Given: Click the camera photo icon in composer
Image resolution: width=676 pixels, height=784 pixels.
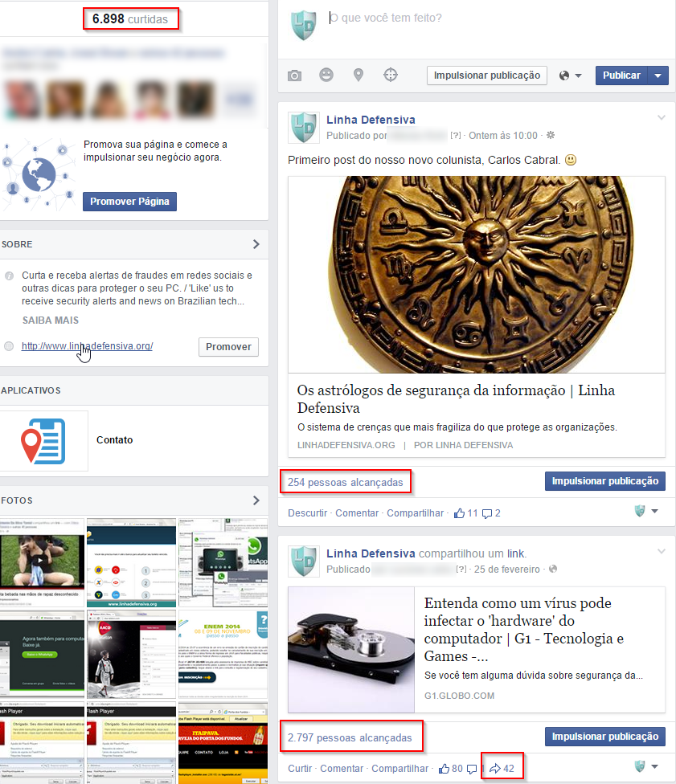Looking at the screenshot, I should (295, 76).
